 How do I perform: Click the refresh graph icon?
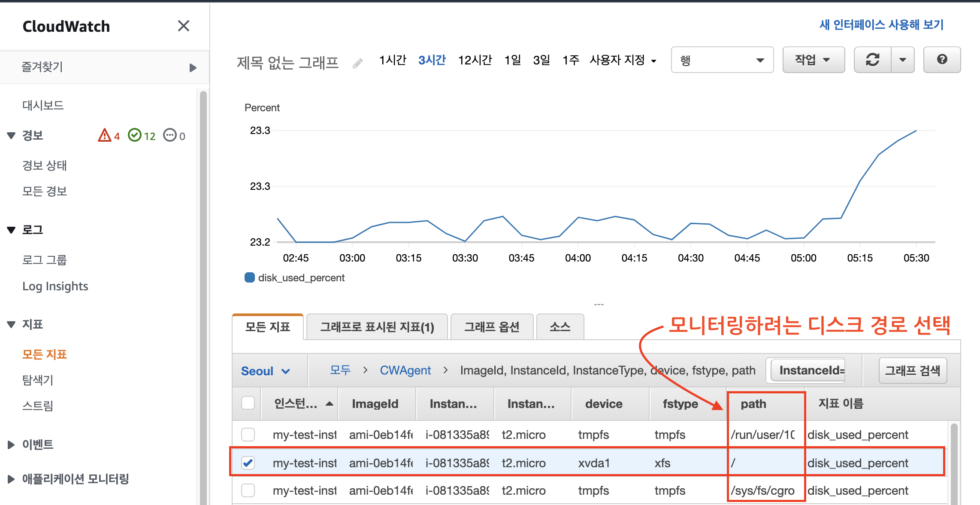(x=872, y=60)
